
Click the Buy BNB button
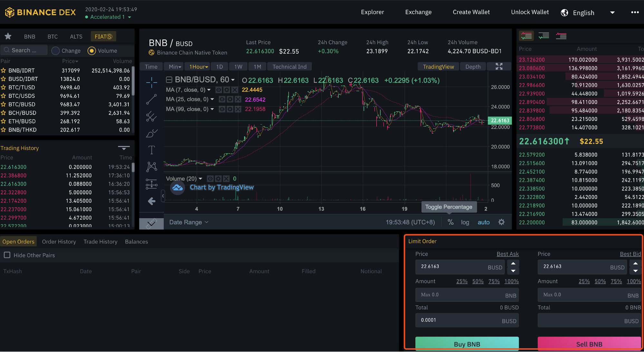[467, 344]
